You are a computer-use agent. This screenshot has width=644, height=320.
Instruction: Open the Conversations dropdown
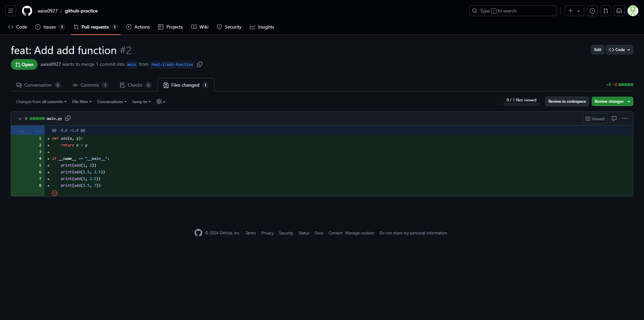click(112, 102)
